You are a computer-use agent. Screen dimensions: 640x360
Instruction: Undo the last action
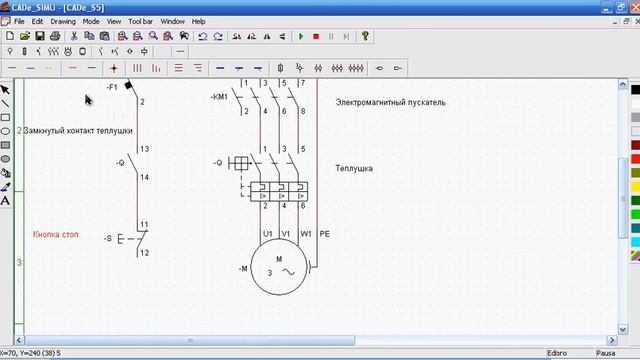click(x=203, y=36)
